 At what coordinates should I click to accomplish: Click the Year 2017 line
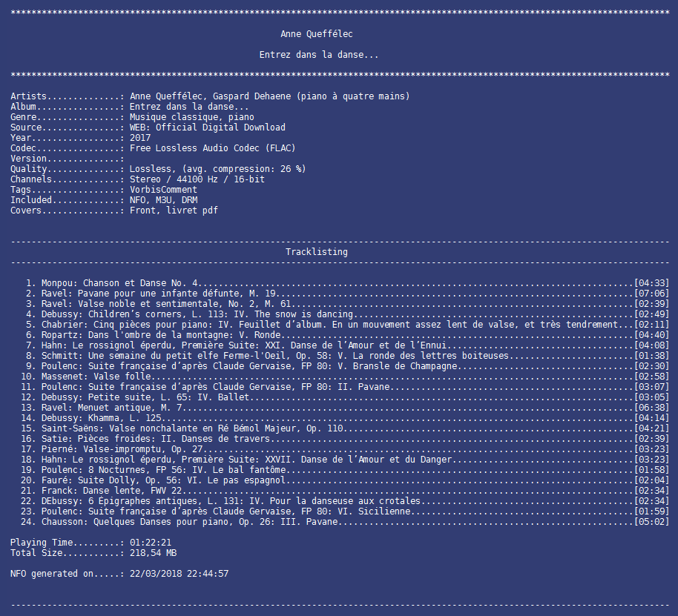point(80,138)
